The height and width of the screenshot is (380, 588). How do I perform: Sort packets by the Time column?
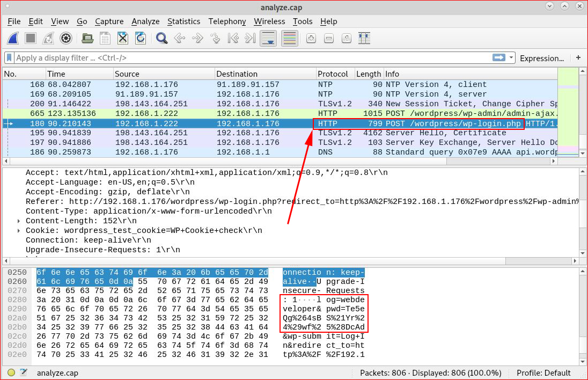79,74
